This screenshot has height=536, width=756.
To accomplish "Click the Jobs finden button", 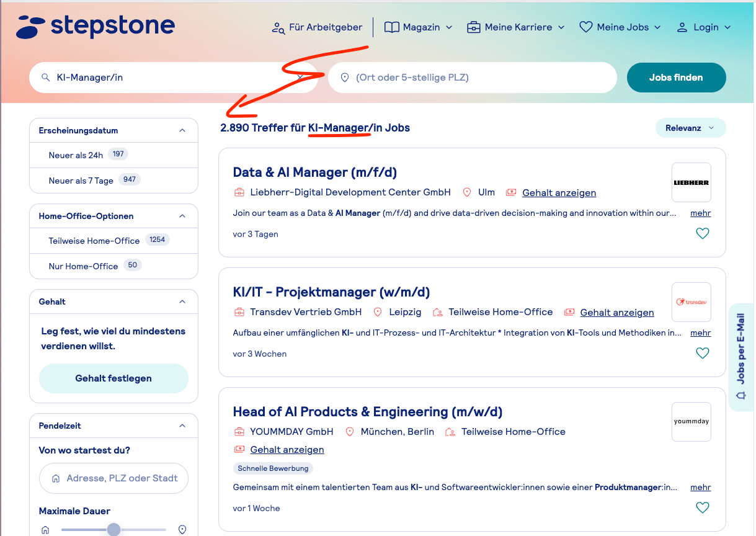I will pyautogui.click(x=676, y=78).
